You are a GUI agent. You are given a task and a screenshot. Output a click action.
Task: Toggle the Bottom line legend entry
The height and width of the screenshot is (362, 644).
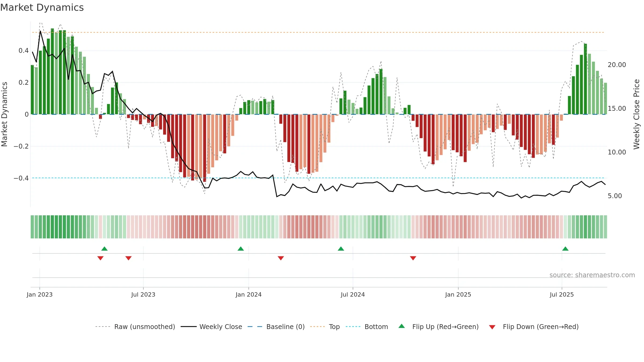(x=367, y=327)
